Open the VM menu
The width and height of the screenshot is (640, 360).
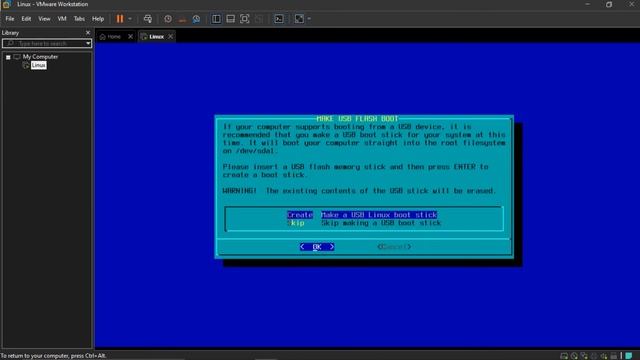[62, 19]
